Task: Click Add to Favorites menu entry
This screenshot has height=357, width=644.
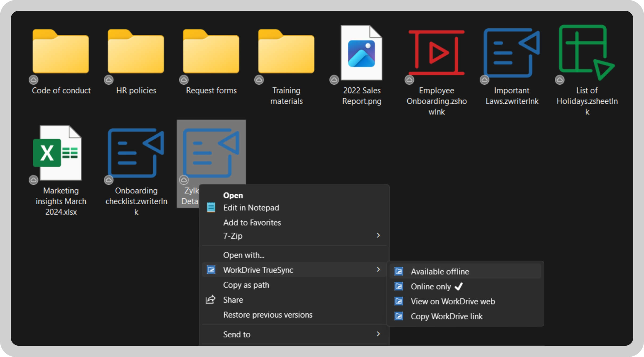Action: (252, 223)
